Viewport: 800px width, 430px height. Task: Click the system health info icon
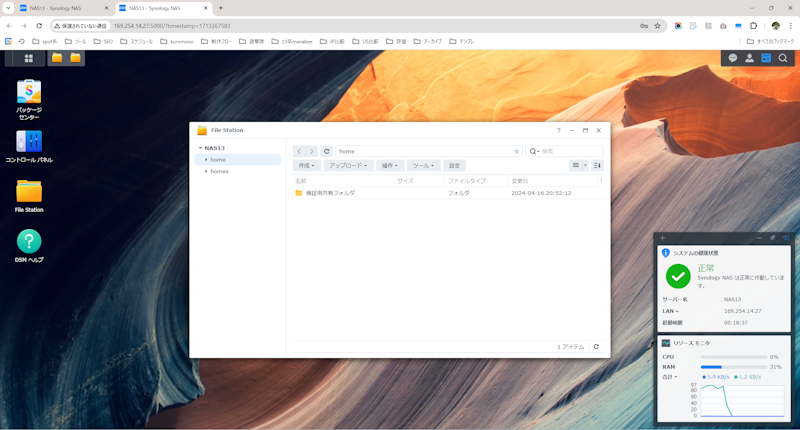click(x=666, y=253)
